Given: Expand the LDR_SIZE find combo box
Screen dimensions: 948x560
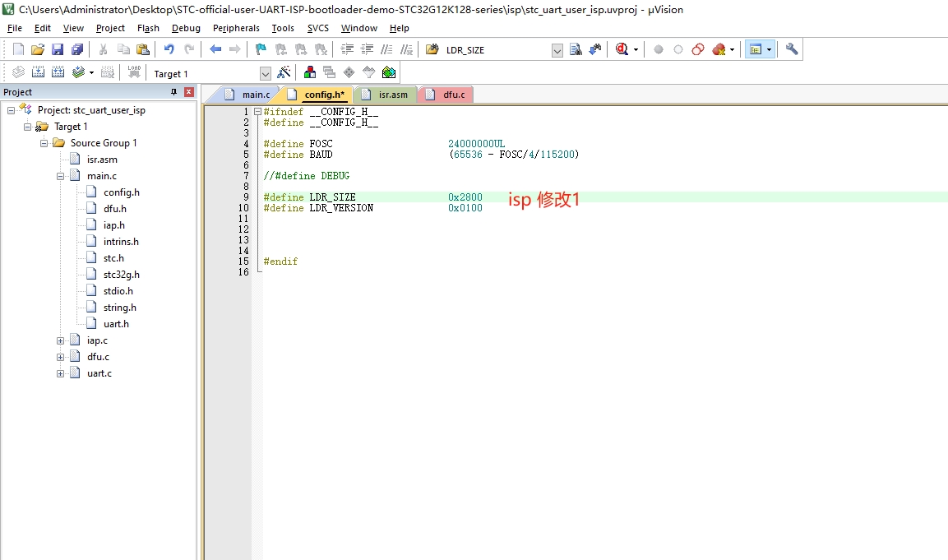Looking at the screenshot, I should coord(557,50).
